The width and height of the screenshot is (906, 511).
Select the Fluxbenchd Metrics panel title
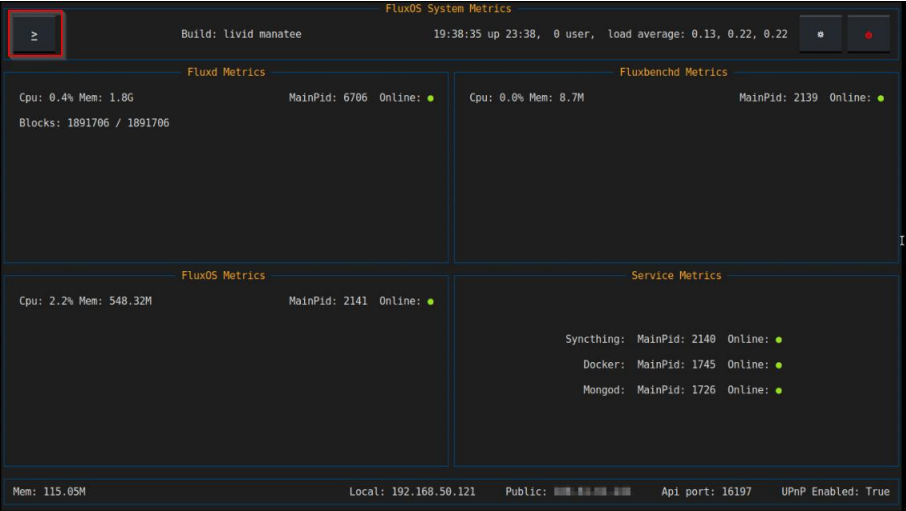pos(673,72)
